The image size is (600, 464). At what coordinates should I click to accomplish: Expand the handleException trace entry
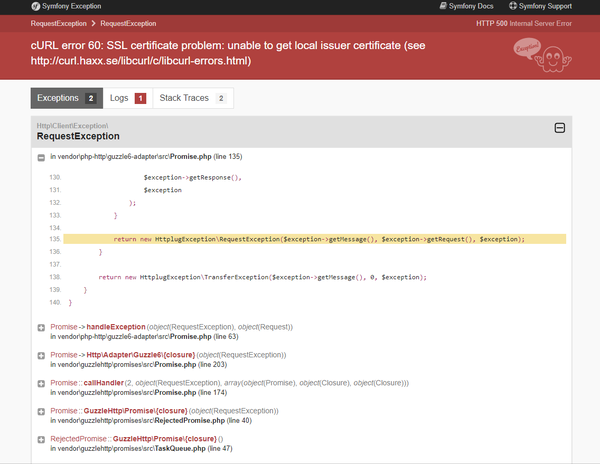(41, 327)
